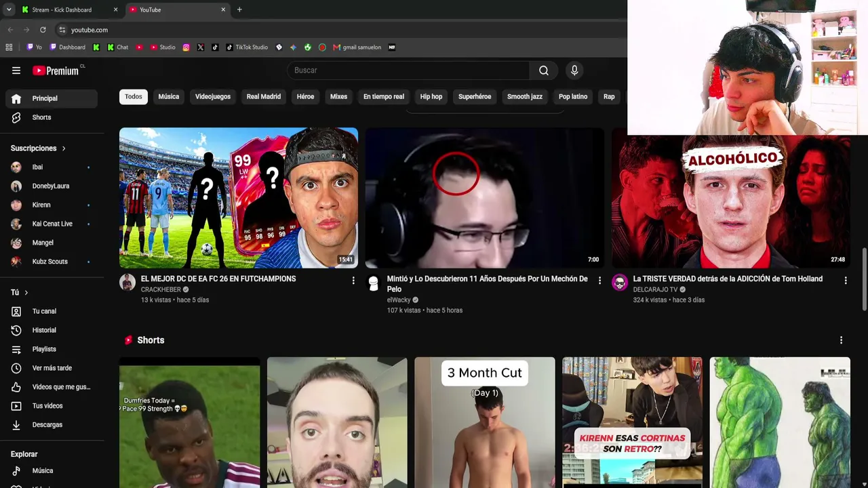Open the gmail samuelon bookmark
Image resolution: width=868 pixels, height=488 pixels.
[x=357, y=47]
